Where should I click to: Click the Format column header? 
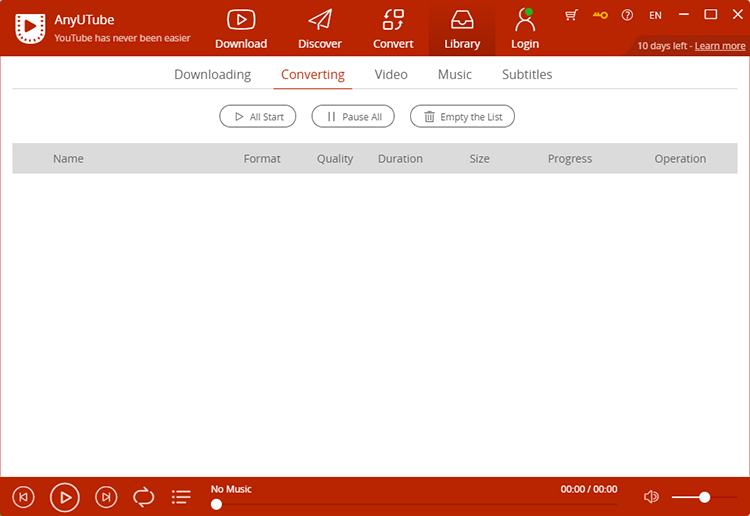[262, 159]
